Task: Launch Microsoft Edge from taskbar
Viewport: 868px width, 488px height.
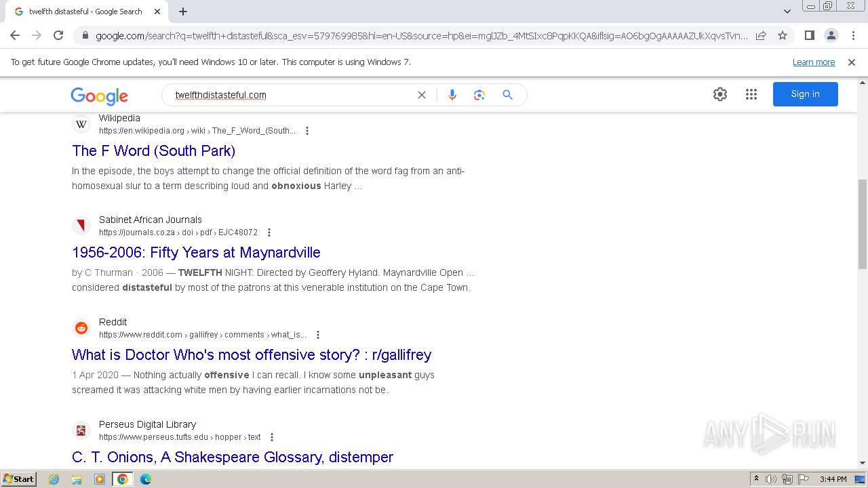Action: click(145, 479)
